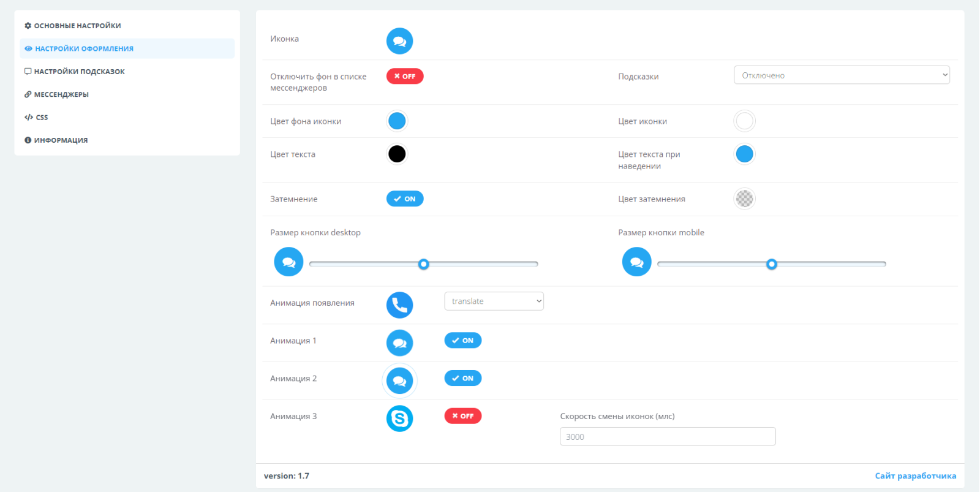Toggle Отключить фон в списке мессенджеров switch
Screen dimensions: 980x492
[405, 76]
